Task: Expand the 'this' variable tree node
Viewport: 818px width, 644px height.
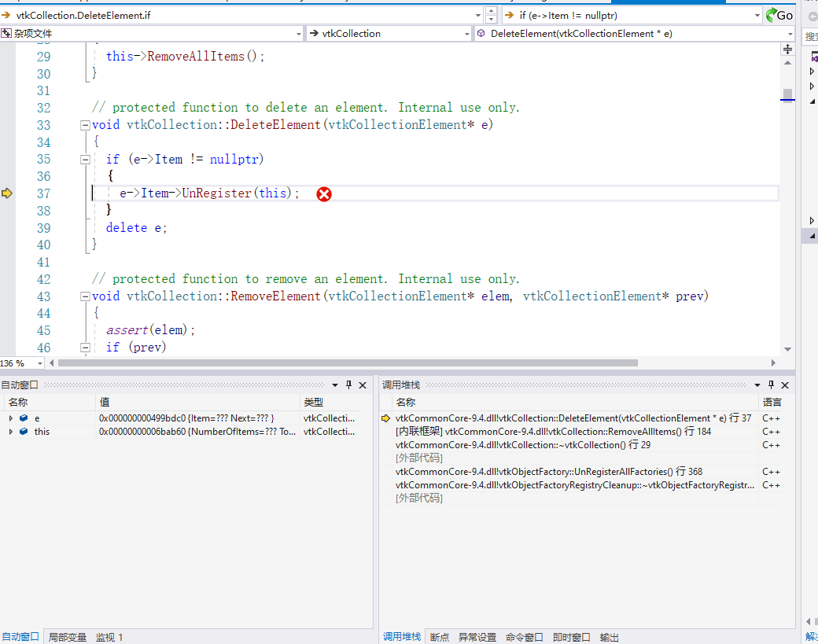Action: point(11,432)
